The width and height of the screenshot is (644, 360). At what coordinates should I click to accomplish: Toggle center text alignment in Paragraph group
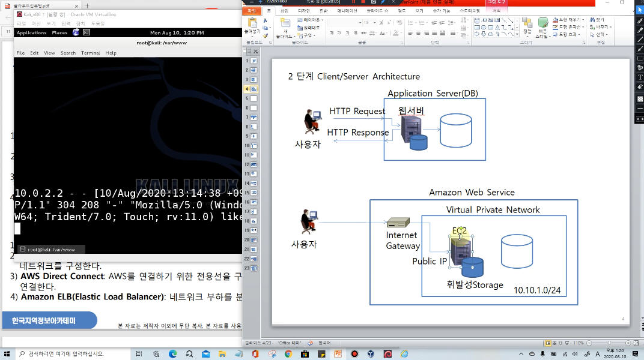click(x=419, y=33)
